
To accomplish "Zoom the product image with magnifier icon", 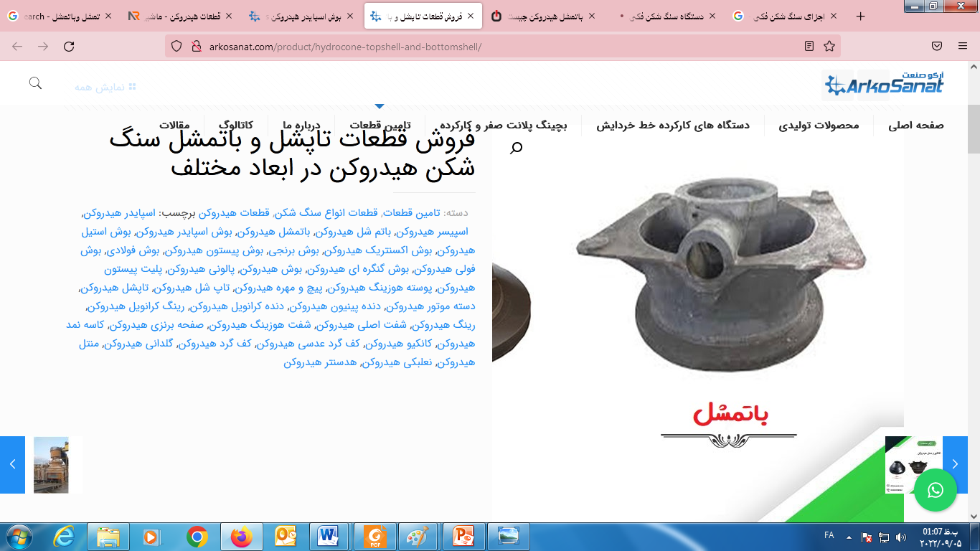I will click(x=516, y=148).
